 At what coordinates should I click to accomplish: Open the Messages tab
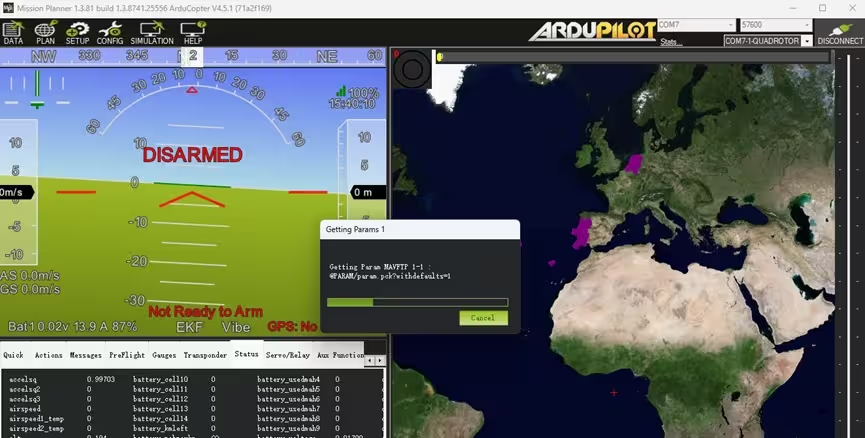pos(86,355)
